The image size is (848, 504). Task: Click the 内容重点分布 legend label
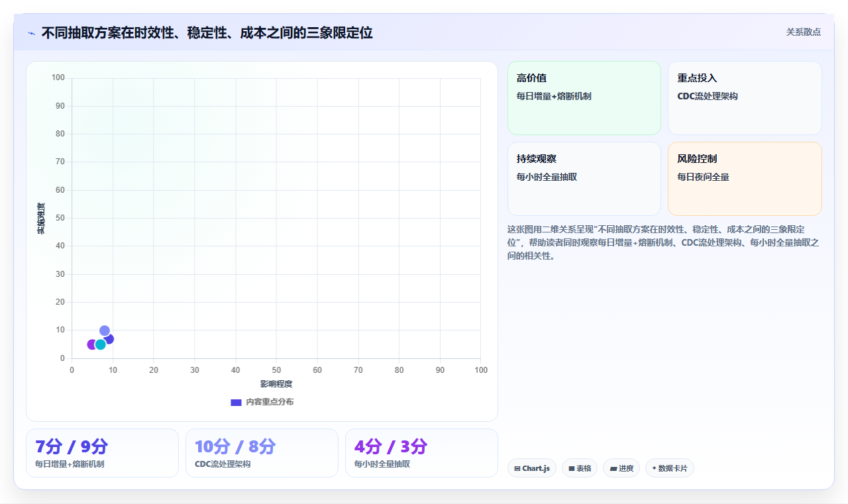pos(270,402)
